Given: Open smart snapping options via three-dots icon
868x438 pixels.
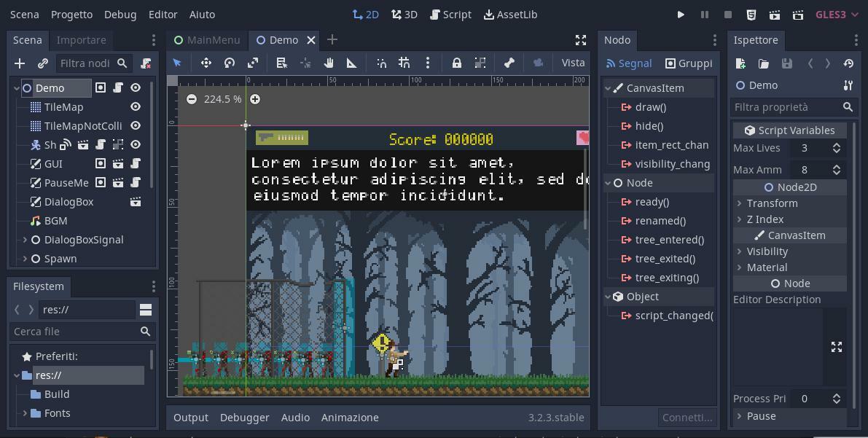Looking at the screenshot, I should coord(429,63).
